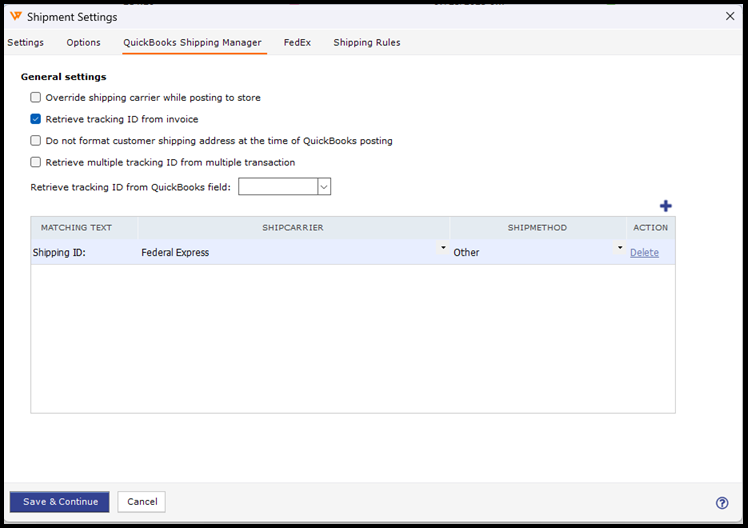
Task: Click the Cancel button
Action: [x=141, y=502]
